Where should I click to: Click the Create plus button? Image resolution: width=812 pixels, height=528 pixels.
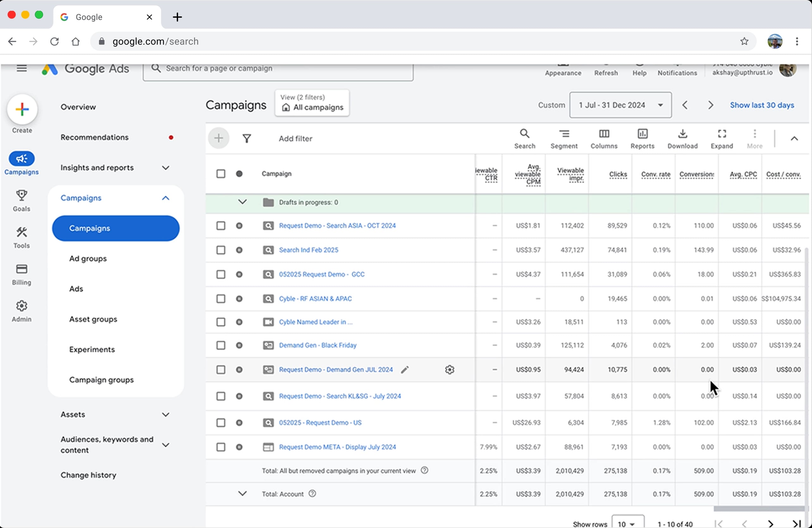click(x=22, y=109)
